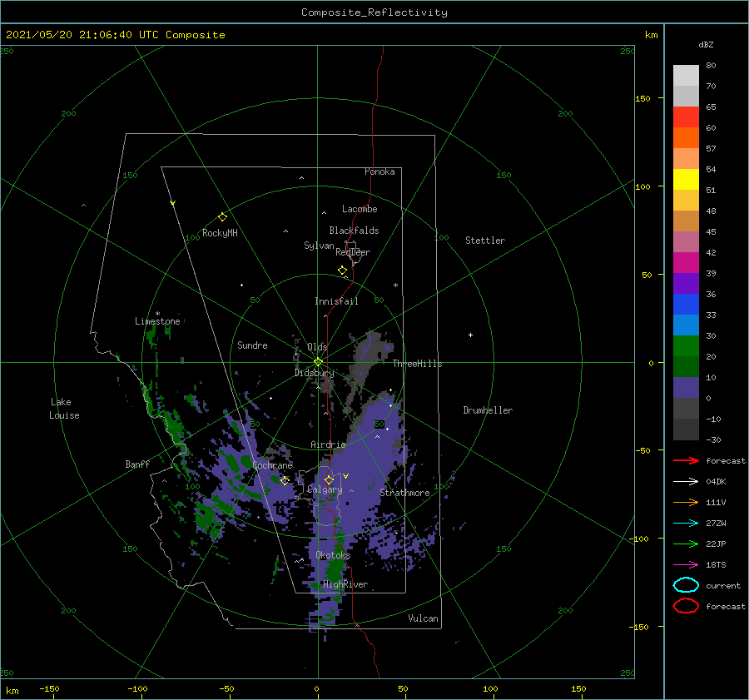The image size is (749, 700).
Task: Click the ThreeHills label
Action: coord(418,364)
